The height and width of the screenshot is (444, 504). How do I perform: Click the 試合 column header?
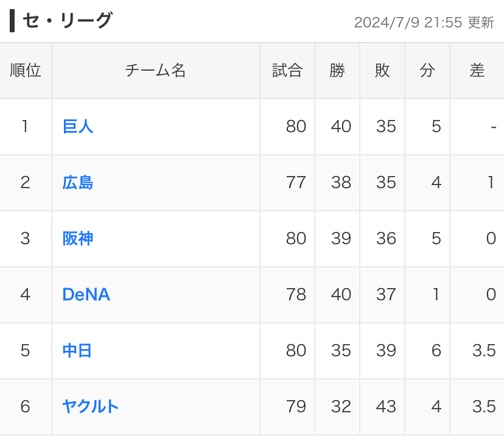point(287,71)
